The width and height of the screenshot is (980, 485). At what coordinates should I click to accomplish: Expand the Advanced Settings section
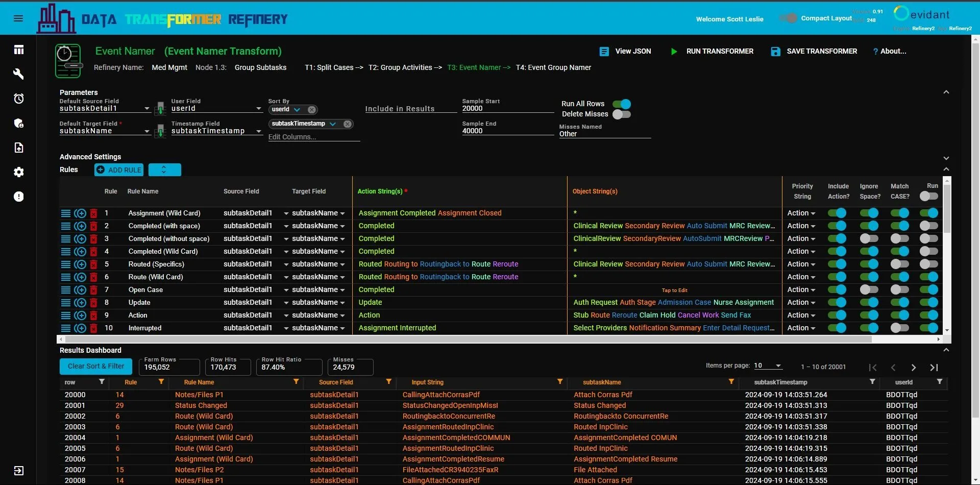coord(946,158)
